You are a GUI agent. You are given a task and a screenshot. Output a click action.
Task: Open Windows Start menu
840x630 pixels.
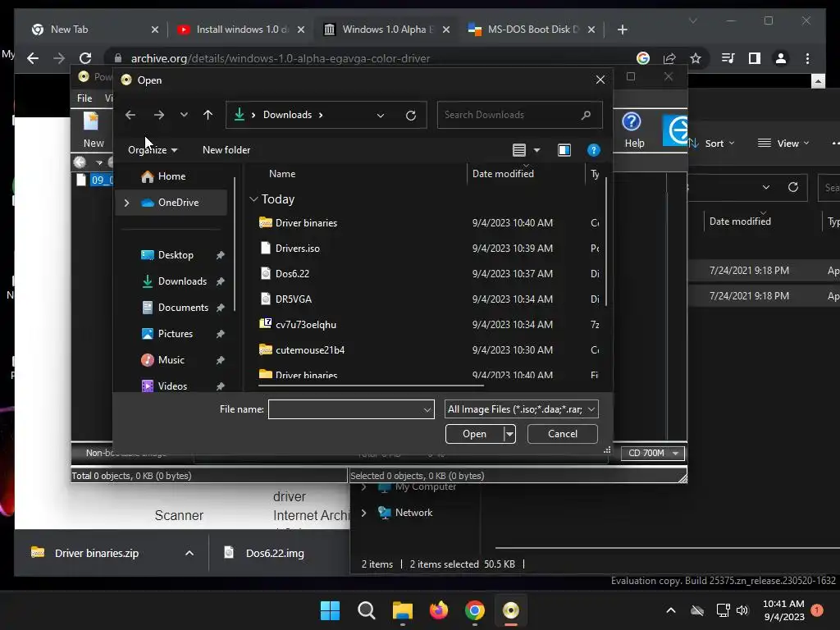(330, 610)
